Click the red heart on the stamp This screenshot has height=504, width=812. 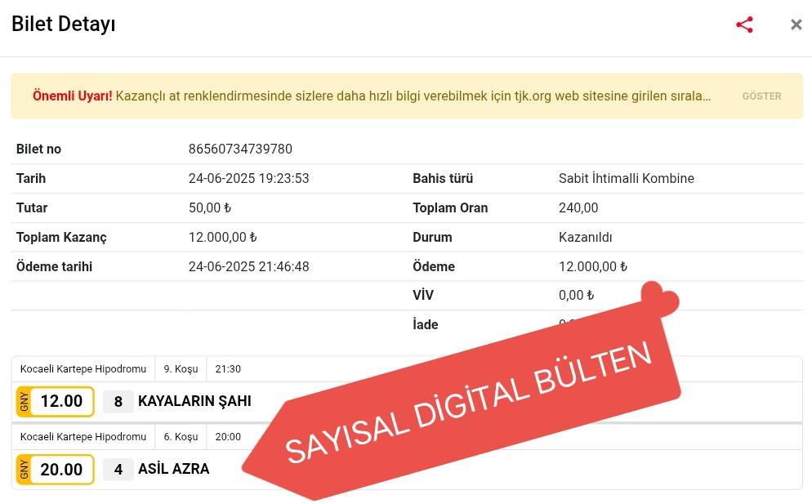click(x=660, y=300)
